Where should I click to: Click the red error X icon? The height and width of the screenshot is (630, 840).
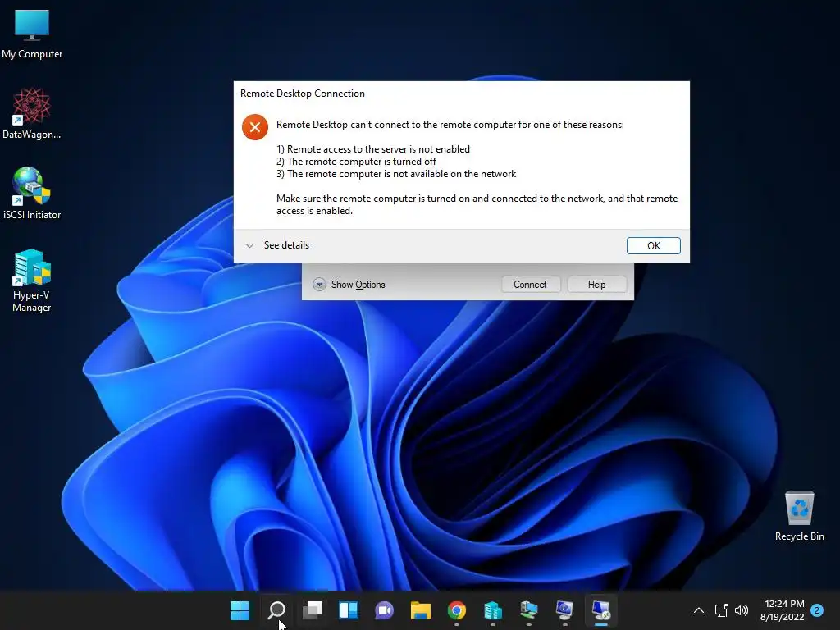[x=255, y=127]
